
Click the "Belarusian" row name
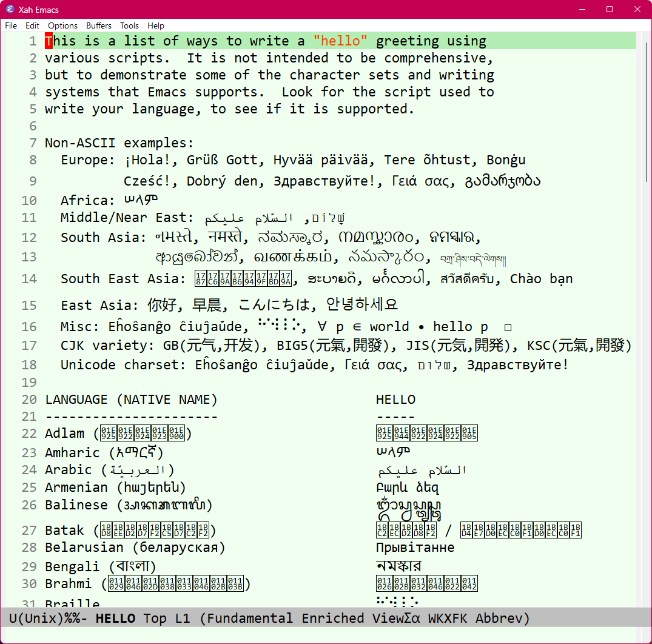[x=84, y=548]
